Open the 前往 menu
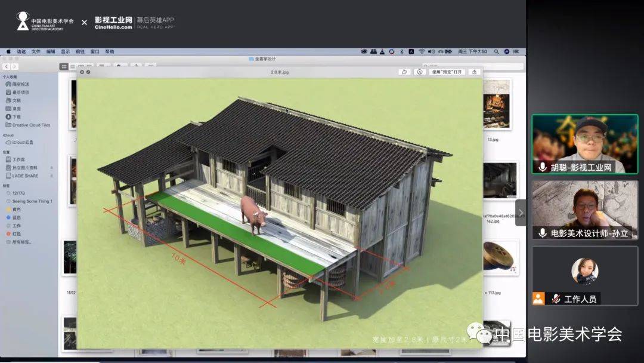This screenshot has width=644, height=363. click(80, 51)
